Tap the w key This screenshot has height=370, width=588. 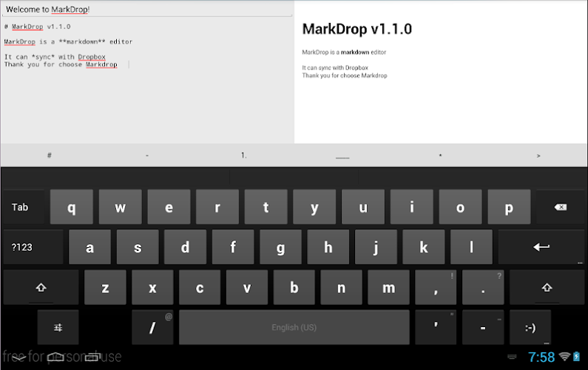click(x=121, y=207)
